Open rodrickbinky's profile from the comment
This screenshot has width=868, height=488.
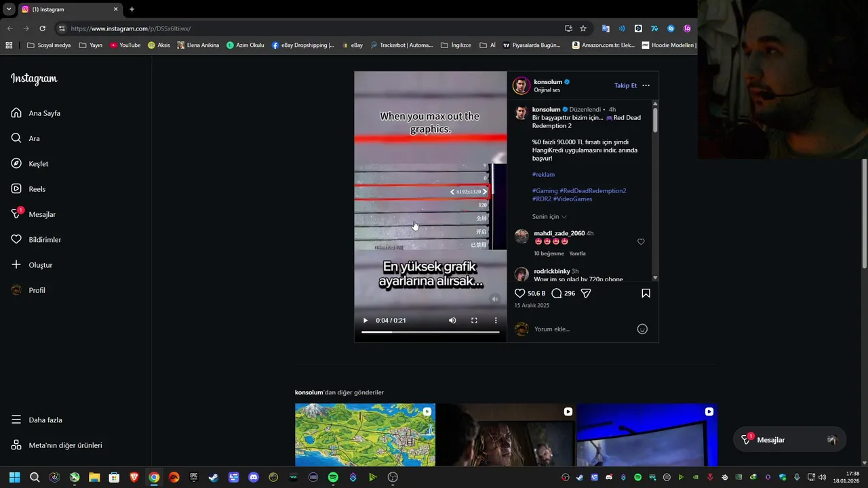(551, 271)
